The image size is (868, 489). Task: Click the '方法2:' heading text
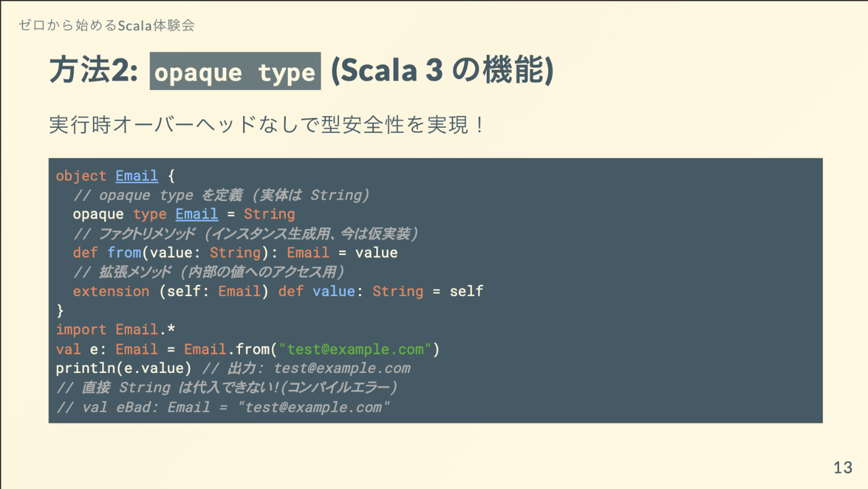94,71
